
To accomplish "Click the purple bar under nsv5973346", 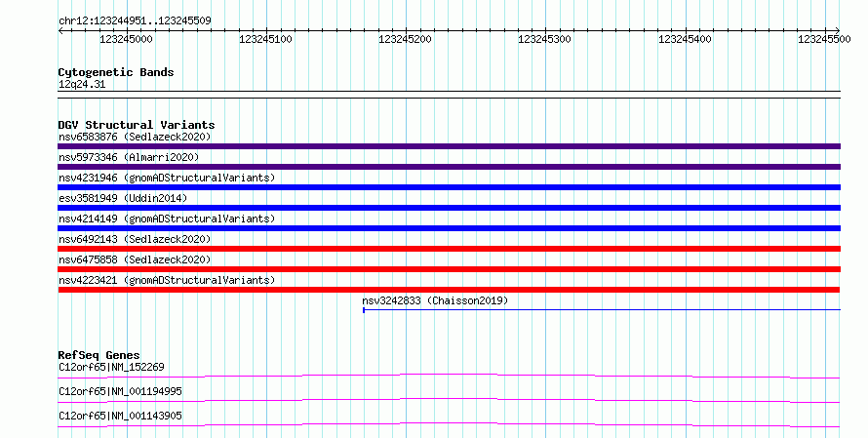I will tap(449, 167).
